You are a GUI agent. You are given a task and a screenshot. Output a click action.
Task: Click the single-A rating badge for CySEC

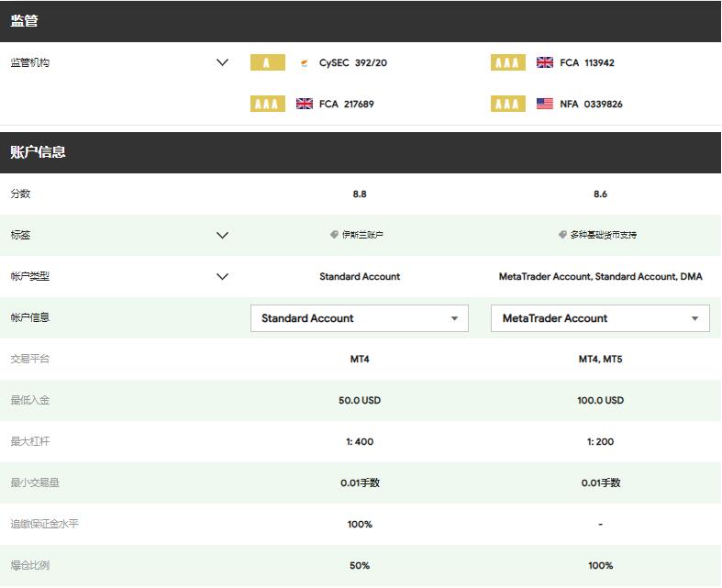coord(267,63)
